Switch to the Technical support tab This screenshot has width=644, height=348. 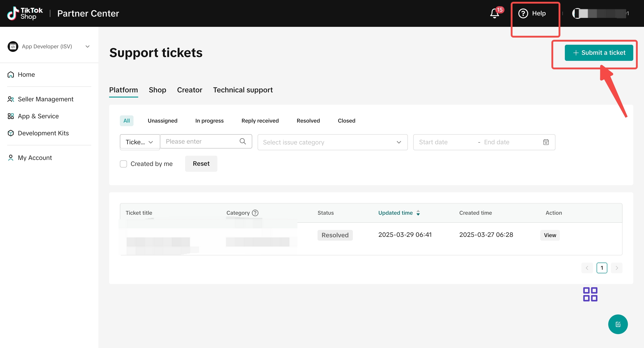[x=243, y=90]
